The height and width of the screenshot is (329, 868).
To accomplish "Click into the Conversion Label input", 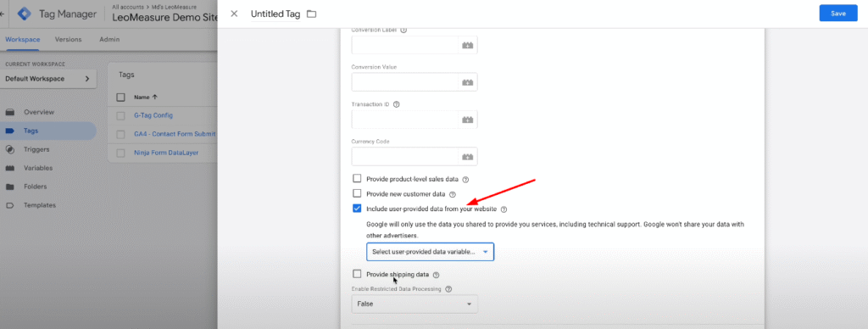I will point(405,46).
